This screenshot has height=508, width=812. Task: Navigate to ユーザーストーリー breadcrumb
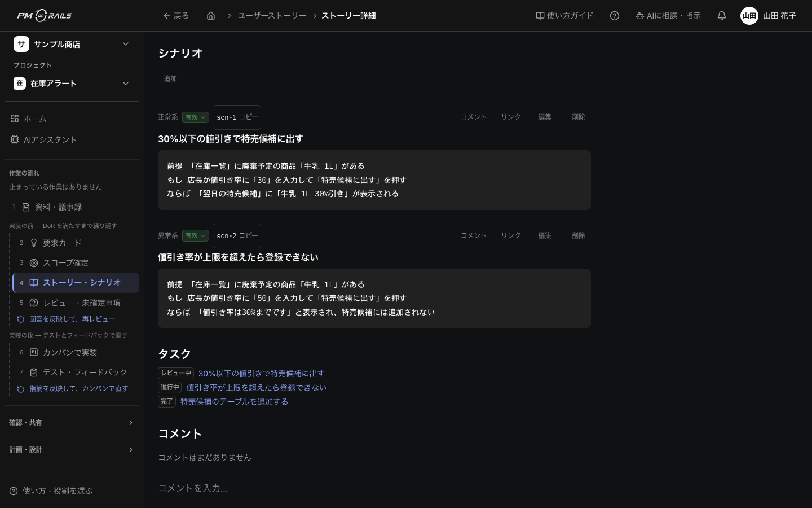[272, 16]
